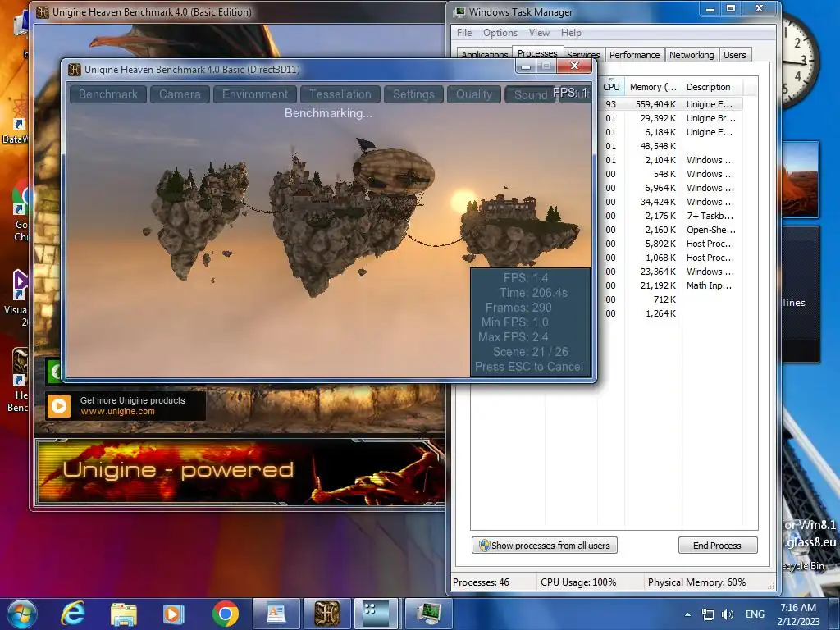Open the Camera menu in Heaven
Image resolution: width=840 pixels, height=630 pixels.
[180, 94]
